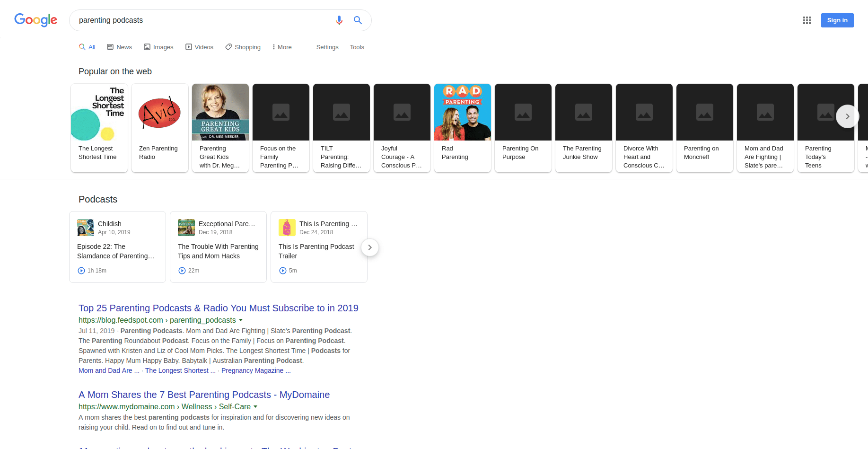Open The Trouble With Parenting Tips episode

tap(218, 251)
